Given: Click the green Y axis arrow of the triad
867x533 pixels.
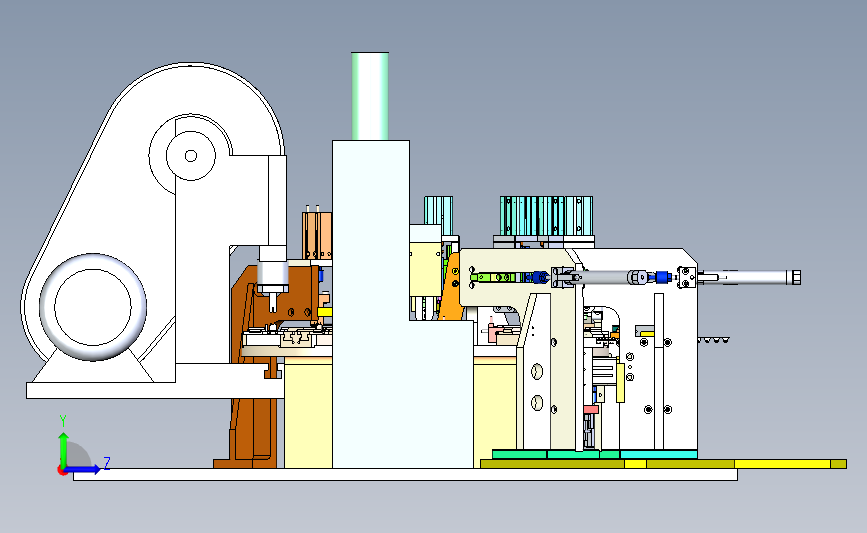Looking at the screenshot, I should coord(63,450).
